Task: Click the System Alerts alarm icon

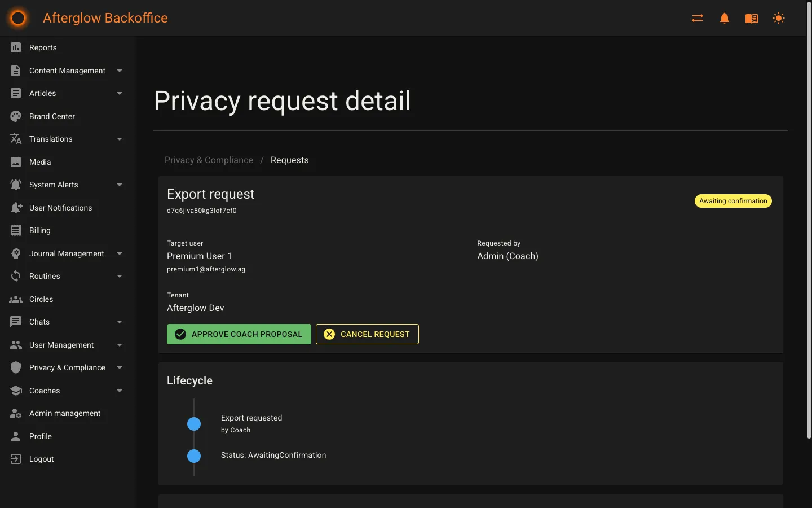Action: point(16,185)
